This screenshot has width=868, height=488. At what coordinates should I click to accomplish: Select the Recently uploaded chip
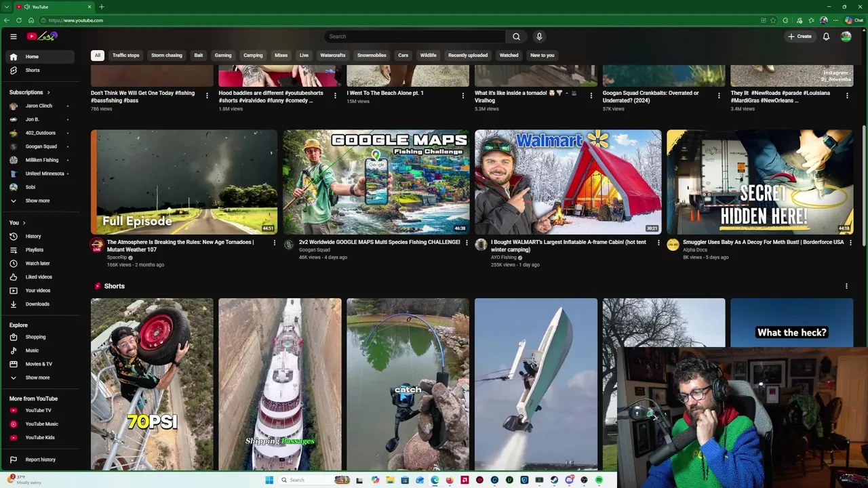click(x=468, y=56)
